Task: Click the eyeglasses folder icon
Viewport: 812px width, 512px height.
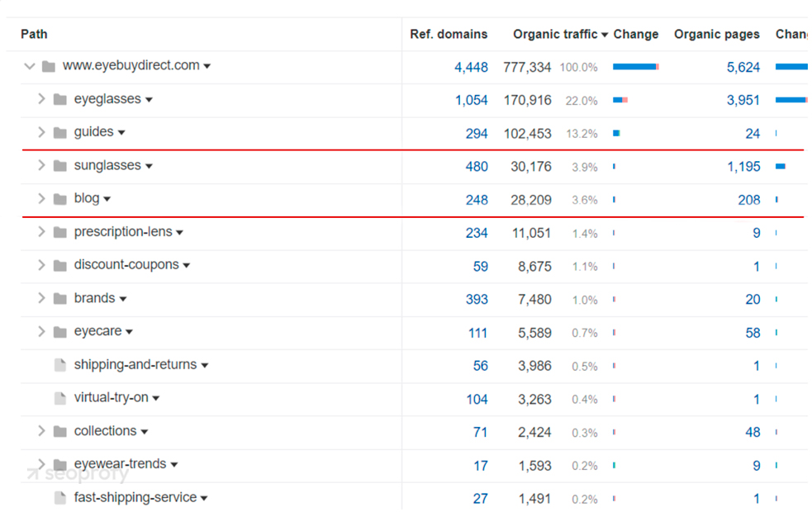Action: [60, 99]
